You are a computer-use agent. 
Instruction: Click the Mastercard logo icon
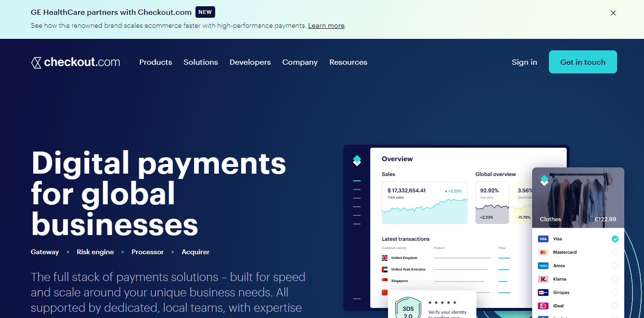(543, 252)
